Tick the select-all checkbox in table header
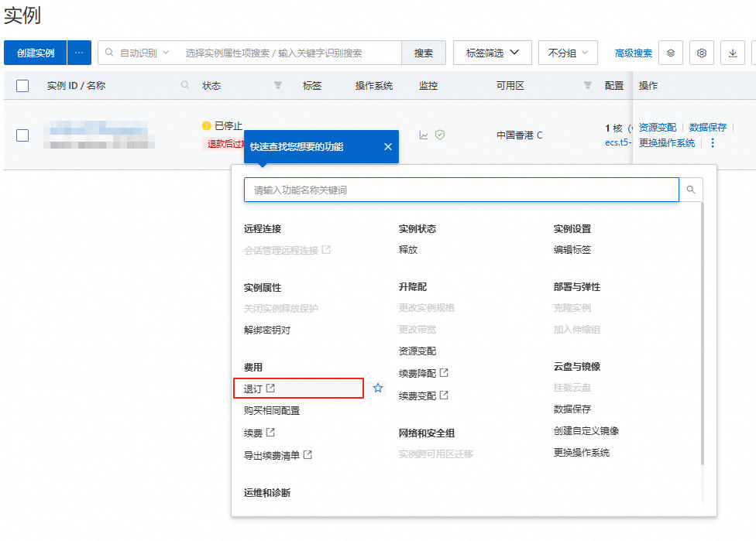Screen dimensions: 756x541 coord(22,86)
